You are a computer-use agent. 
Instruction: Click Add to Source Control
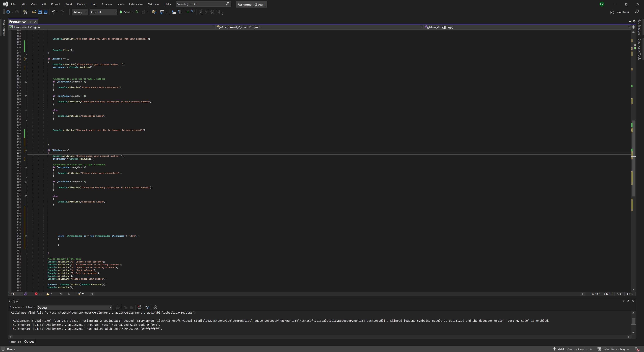point(573,349)
